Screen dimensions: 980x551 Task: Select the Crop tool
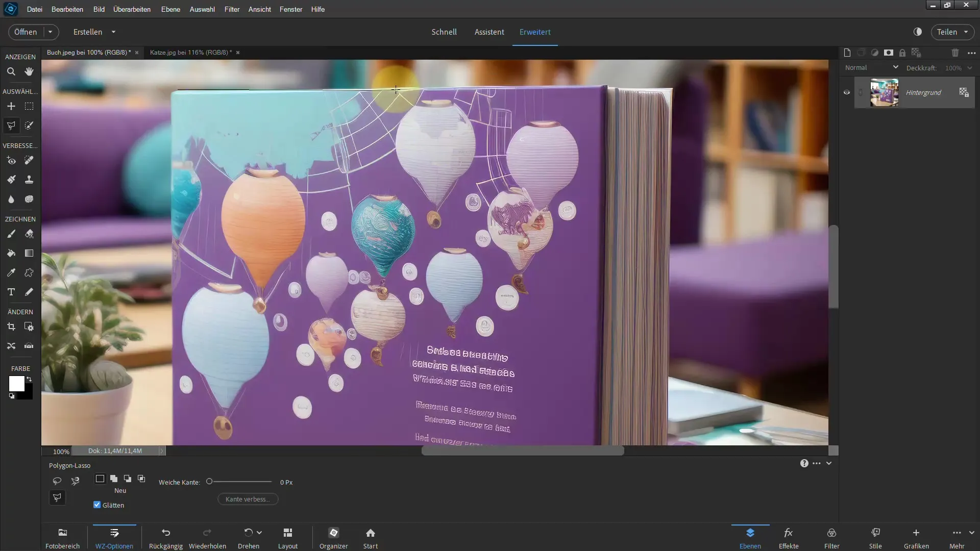[x=11, y=327]
